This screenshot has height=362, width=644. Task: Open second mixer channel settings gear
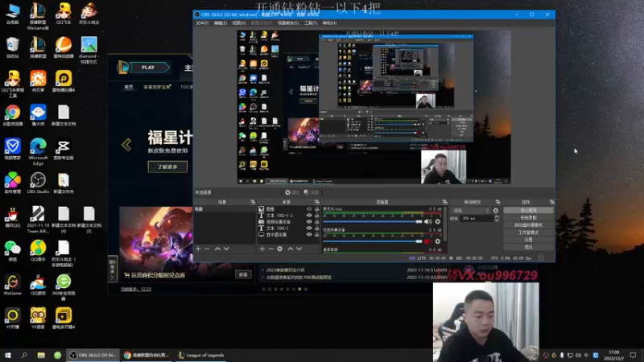pos(438,241)
